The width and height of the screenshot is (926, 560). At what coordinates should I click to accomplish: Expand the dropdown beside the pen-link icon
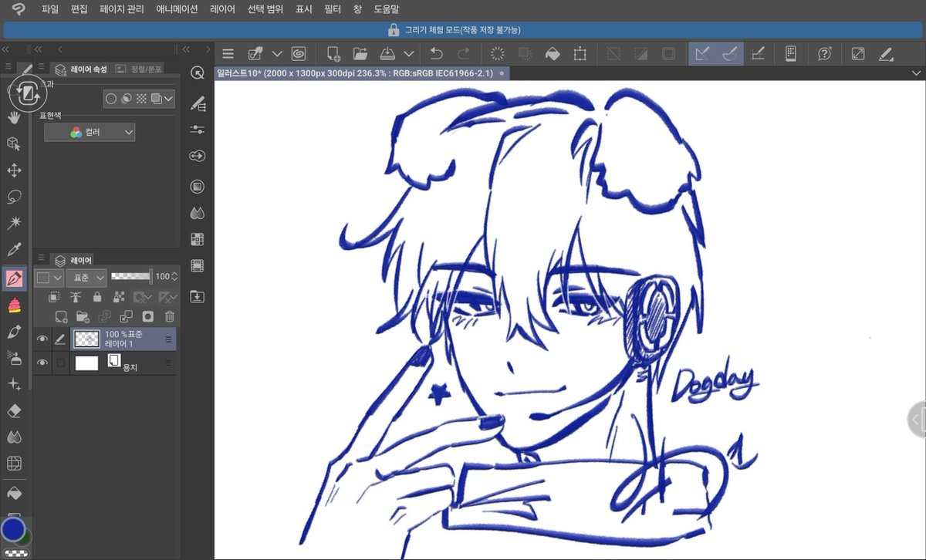click(277, 54)
